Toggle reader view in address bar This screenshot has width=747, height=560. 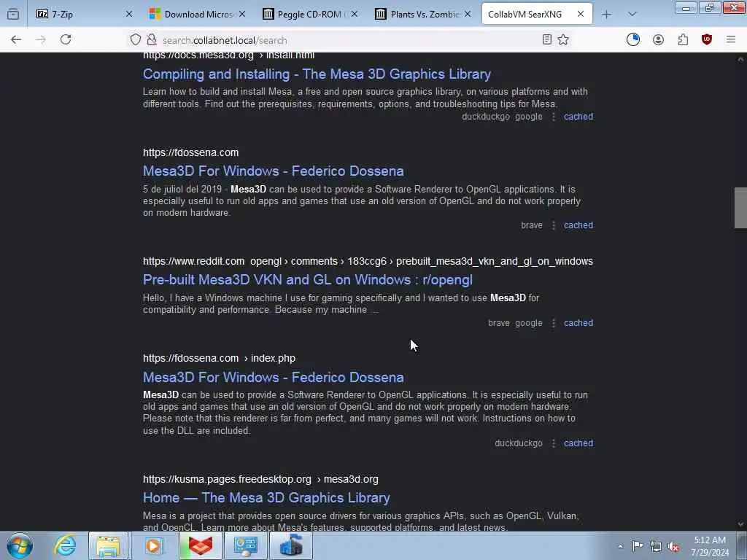pyautogui.click(x=547, y=39)
